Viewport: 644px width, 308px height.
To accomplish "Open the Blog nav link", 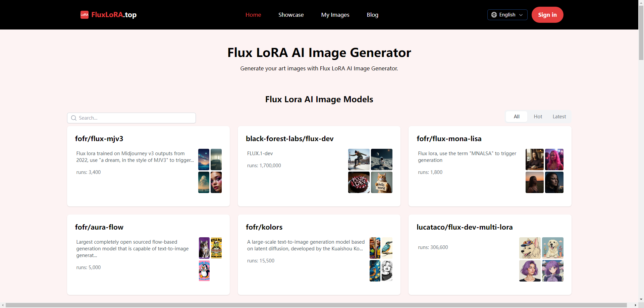I will pos(373,15).
